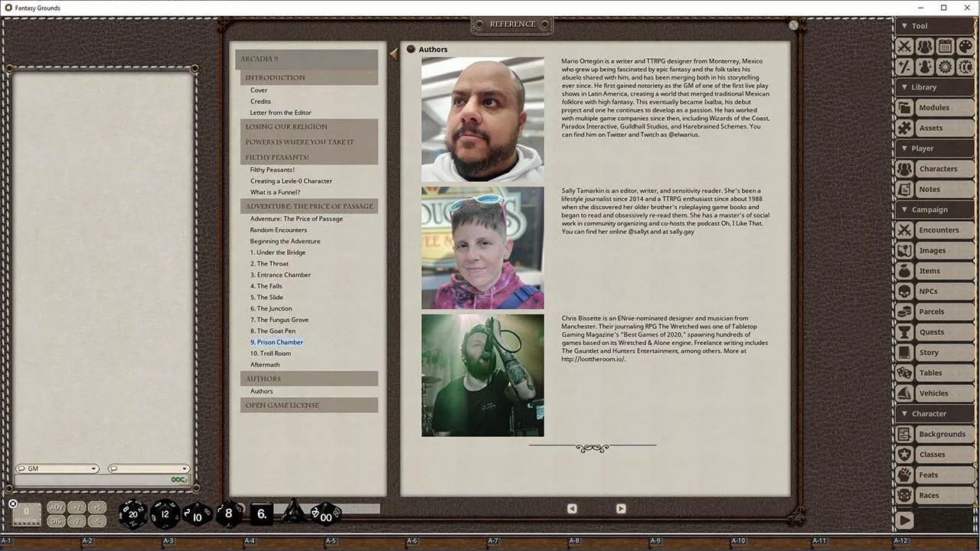
Task: Click the double-cog icon in Tool section
Action: 965,67
